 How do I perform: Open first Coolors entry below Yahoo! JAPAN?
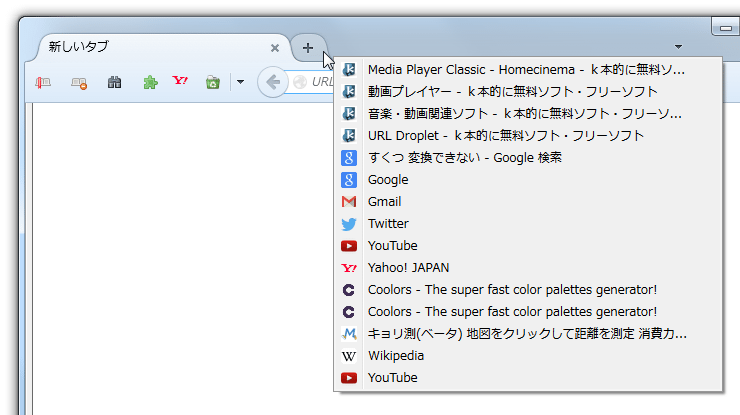(528, 290)
